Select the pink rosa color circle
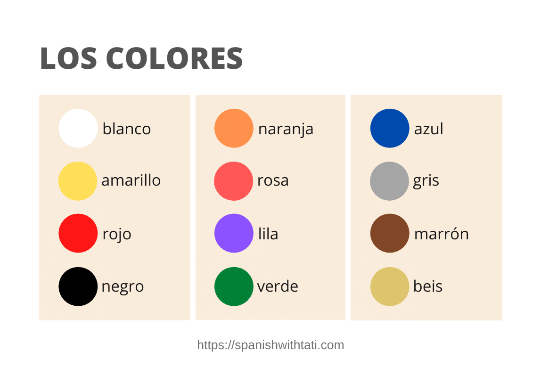The width and height of the screenshot is (541, 392). coord(234,181)
